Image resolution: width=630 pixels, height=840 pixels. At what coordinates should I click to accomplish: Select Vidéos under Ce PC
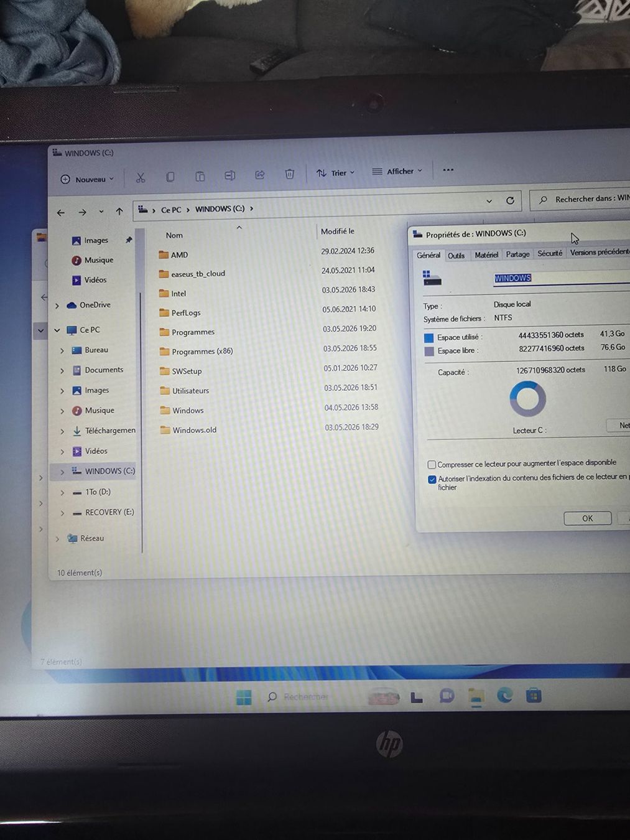click(90, 451)
